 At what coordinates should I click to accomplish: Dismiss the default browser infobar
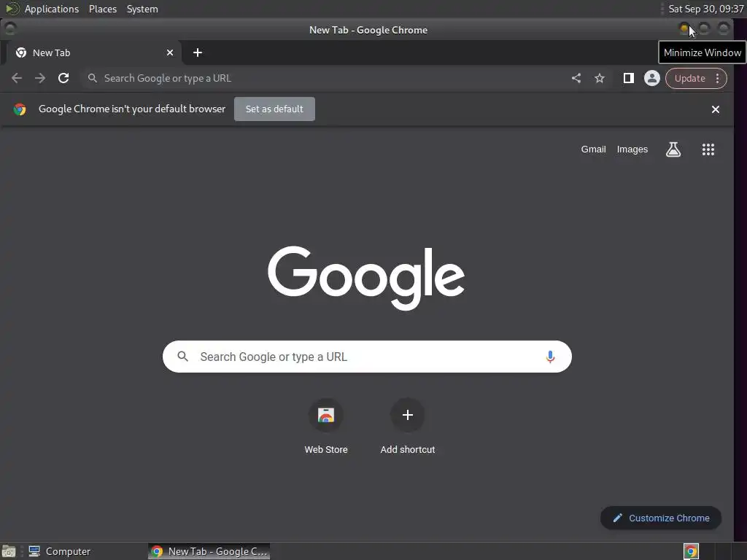715,109
